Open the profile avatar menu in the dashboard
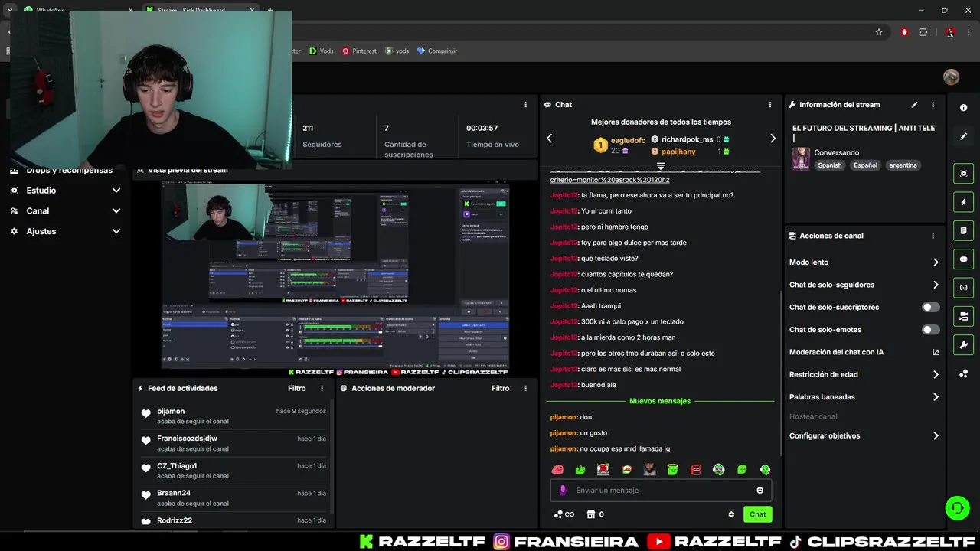 click(951, 77)
